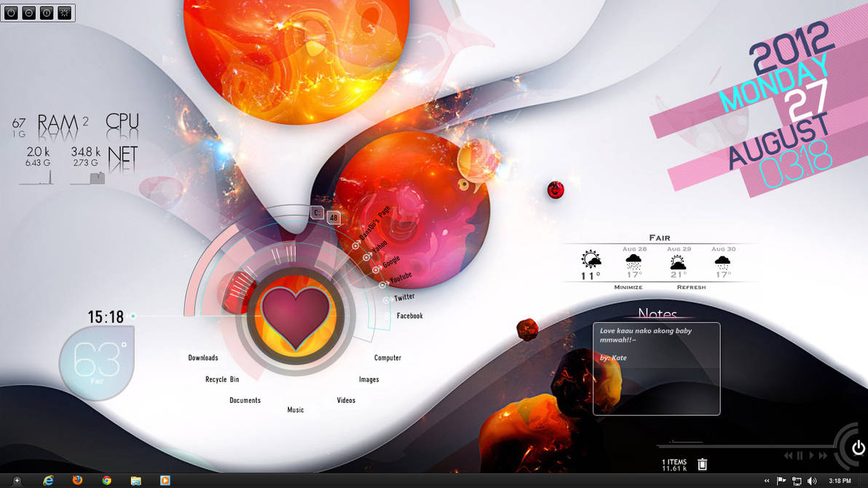
Task: Open Windows Explorer from the taskbar
Action: pos(135,481)
